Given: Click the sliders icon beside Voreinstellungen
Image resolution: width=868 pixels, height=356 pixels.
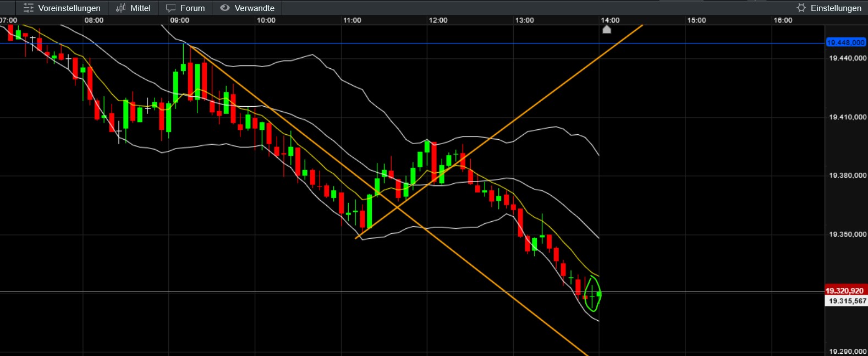Looking at the screenshot, I should tap(29, 8).
